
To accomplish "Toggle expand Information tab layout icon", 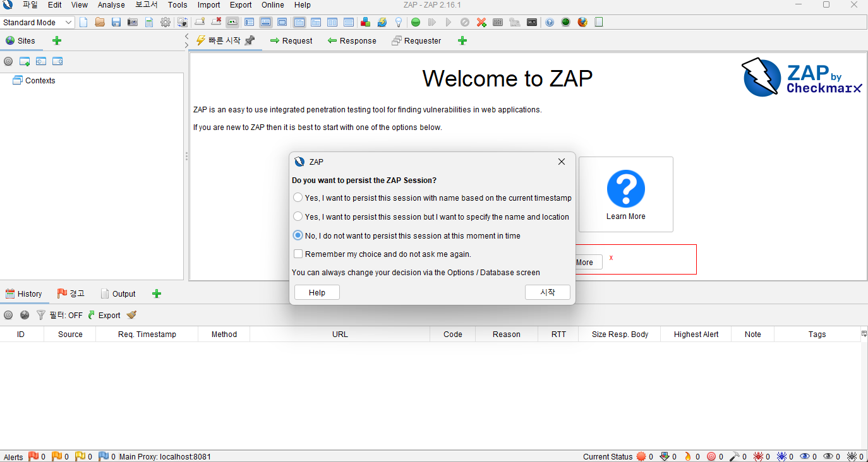I will [x=265, y=22].
